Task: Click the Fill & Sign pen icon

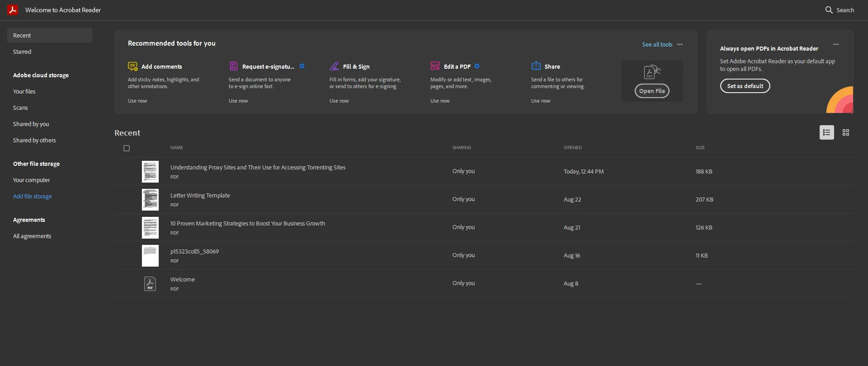Action: [334, 66]
